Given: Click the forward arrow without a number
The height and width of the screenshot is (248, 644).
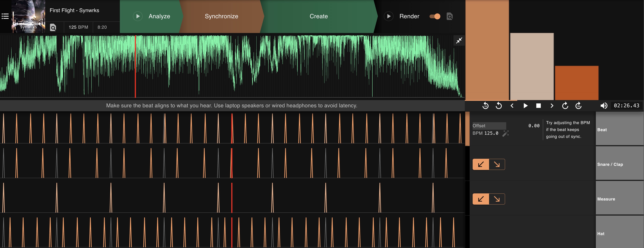Looking at the screenshot, I should coord(565,105).
